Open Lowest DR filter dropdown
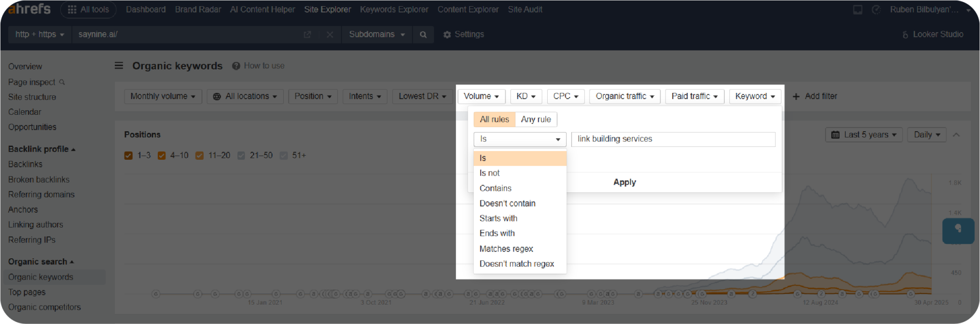 click(x=422, y=96)
